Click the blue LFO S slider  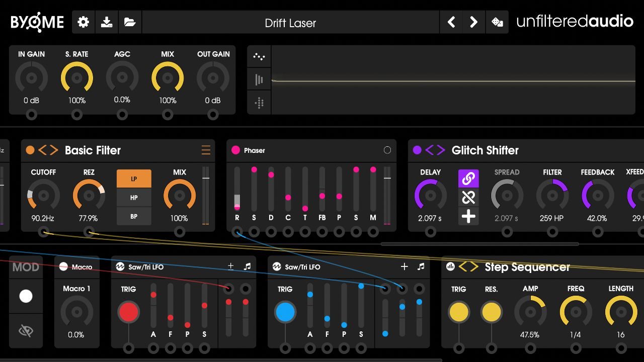point(361,305)
